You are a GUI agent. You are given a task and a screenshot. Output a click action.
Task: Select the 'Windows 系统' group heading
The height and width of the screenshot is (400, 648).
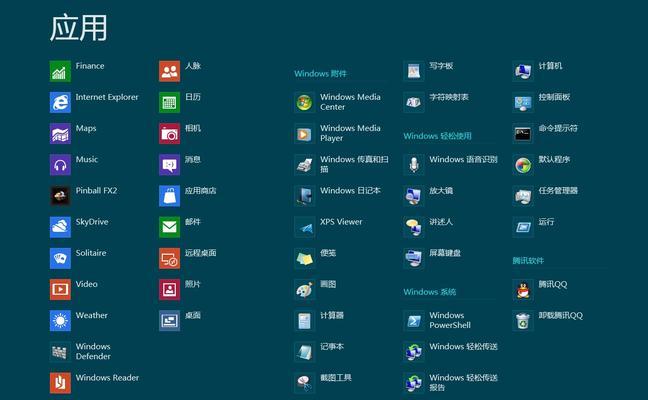pyautogui.click(x=429, y=292)
